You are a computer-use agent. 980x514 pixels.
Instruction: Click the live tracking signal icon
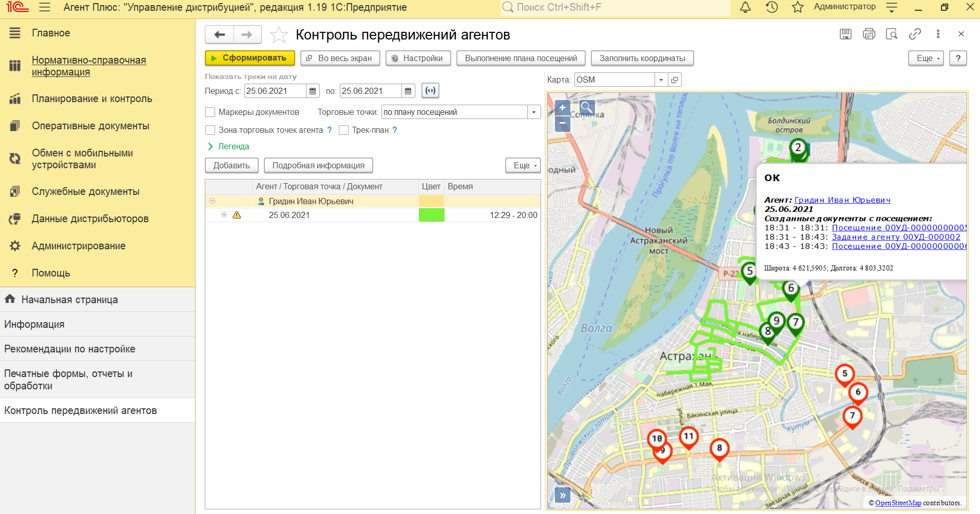click(430, 91)
